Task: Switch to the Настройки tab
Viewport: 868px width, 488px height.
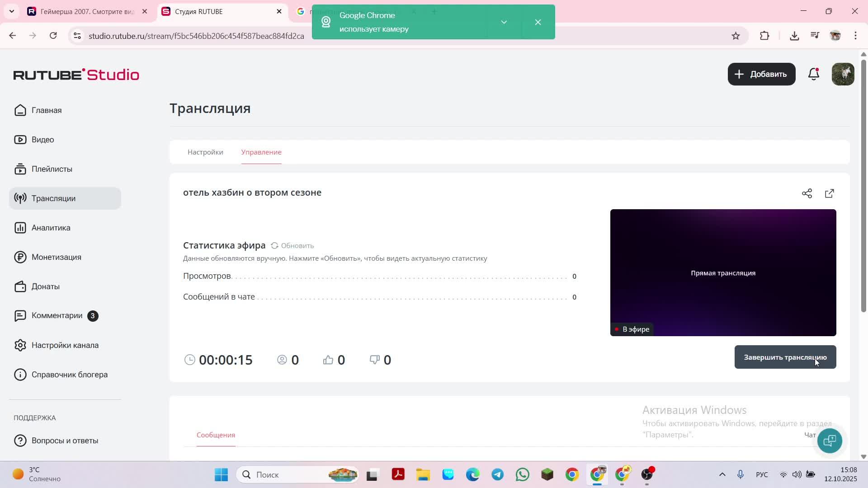Action: click(x=205, y=152)
